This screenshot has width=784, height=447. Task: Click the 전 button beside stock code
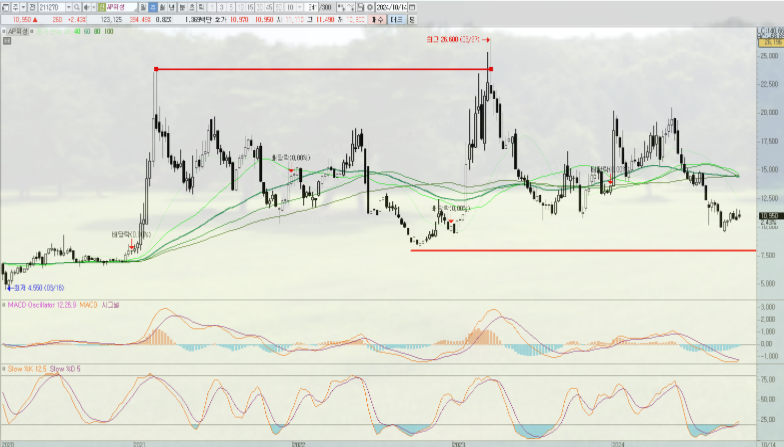[32, 8]
